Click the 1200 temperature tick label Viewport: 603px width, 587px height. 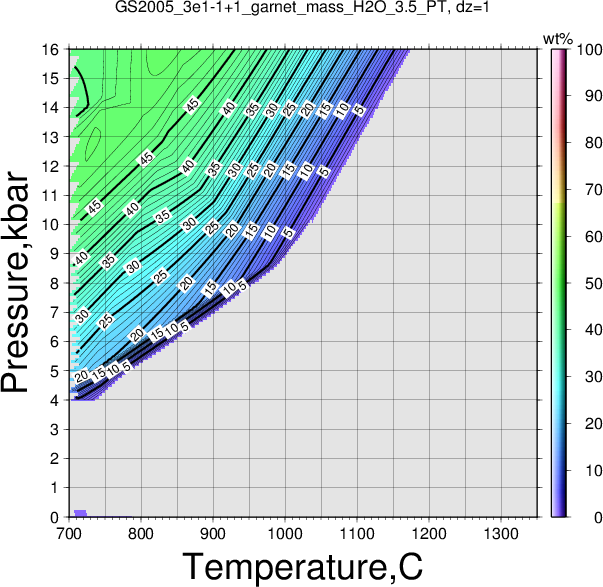(429, 534)
